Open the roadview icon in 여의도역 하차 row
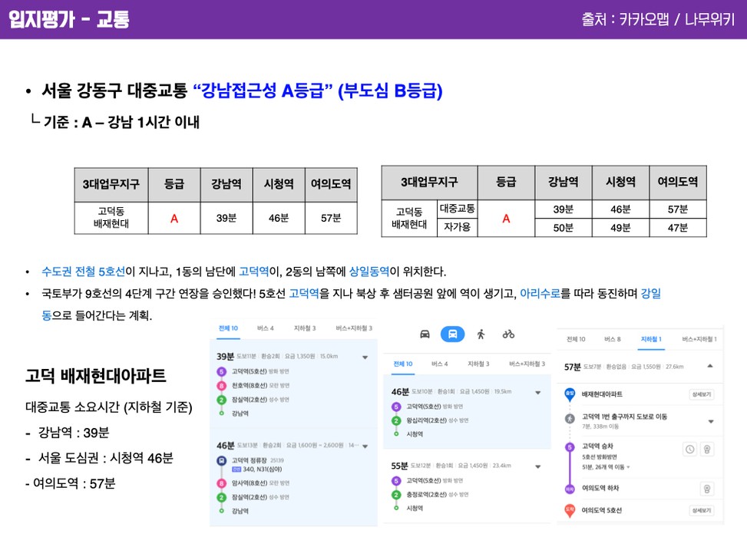 click(707, 489)
